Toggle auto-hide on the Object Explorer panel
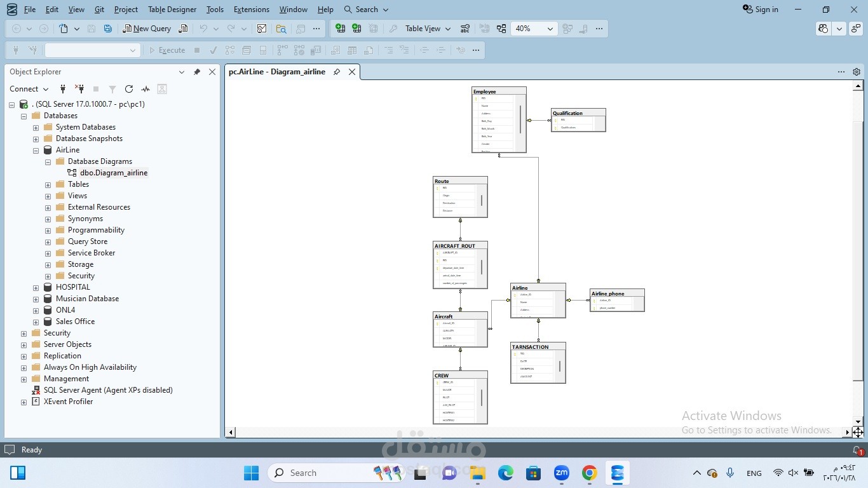Screen dimensions: 868x488 pos(197,72)
